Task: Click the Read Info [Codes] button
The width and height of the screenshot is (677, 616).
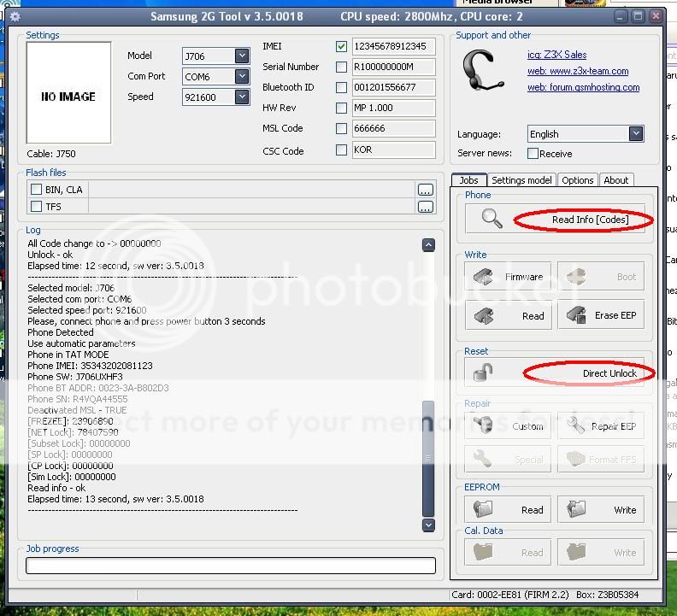Action: point(556,219)
